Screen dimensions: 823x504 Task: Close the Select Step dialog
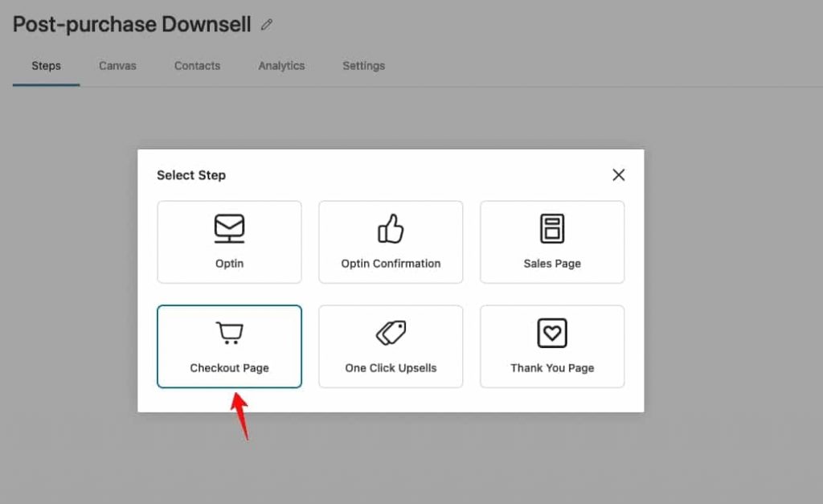tap(618, 174)
